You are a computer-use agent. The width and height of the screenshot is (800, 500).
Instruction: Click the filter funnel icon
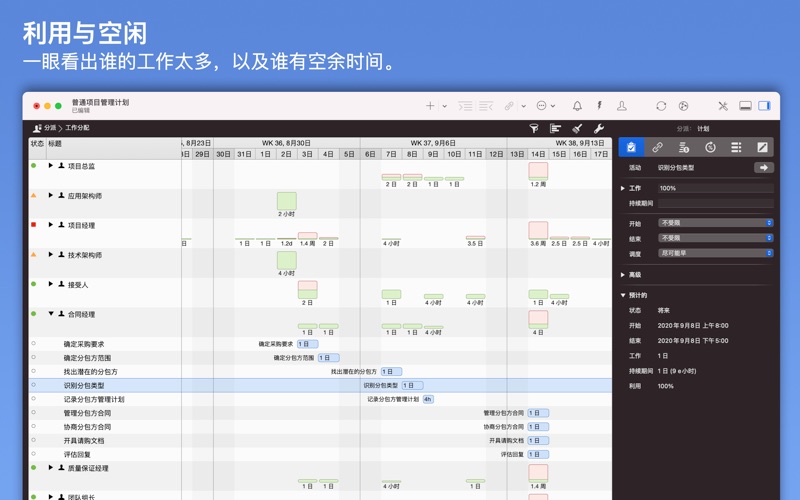tap(534, 128)
